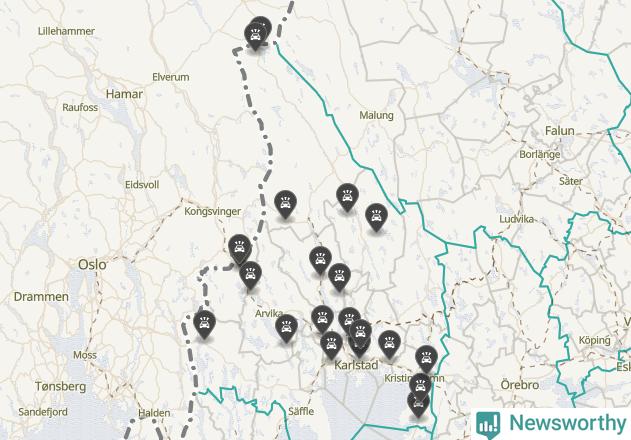
Task: Click the lower marker north of Arvika
Action: tap(250, 274)
